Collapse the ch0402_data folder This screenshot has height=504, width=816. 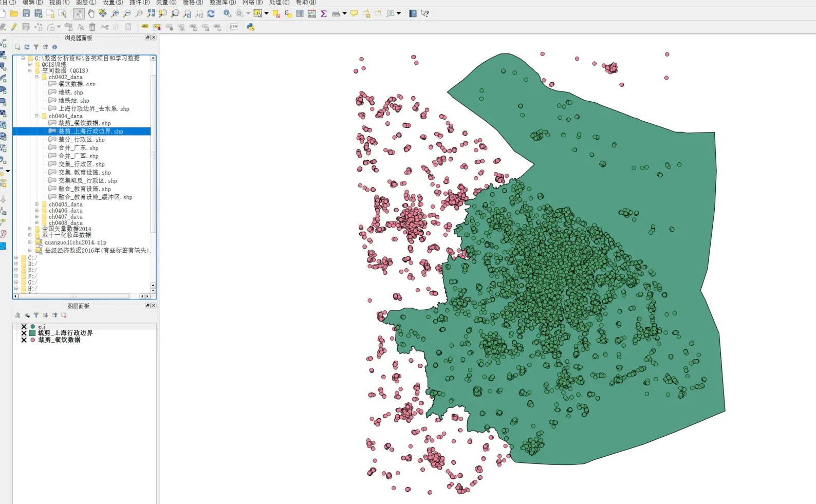pyautogui.click(x=36, y=77)
